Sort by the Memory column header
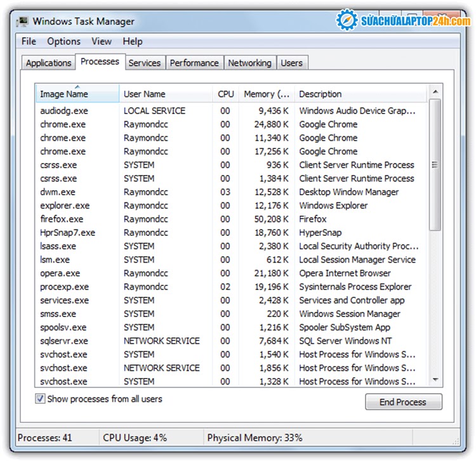 (267, 94)
